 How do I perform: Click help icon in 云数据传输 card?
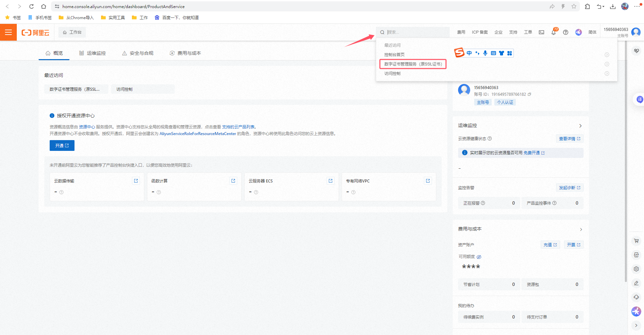61,192
